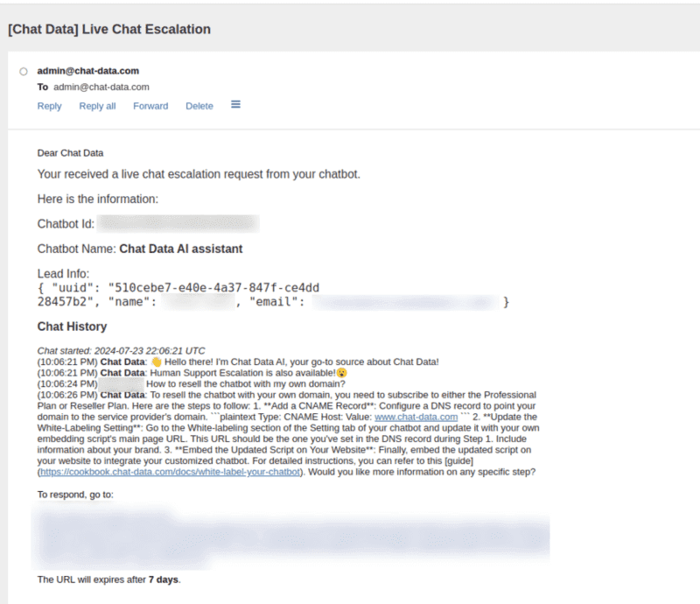Click the blurred Chatbot Id field
Image resolution: width=700 pixels, height=604 pixels.
(x=175, y=223)
